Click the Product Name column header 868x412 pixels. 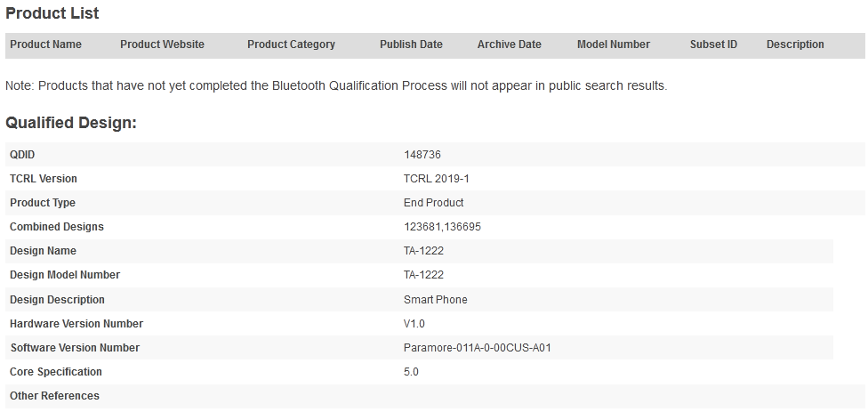(45, 44)
